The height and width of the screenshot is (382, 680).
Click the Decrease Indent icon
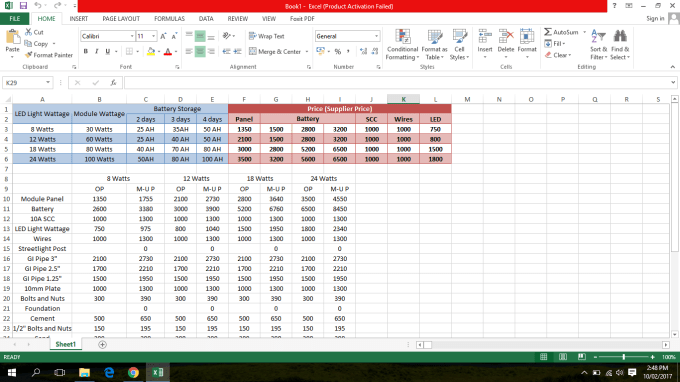pyautogui.click(x=226, y=52)
